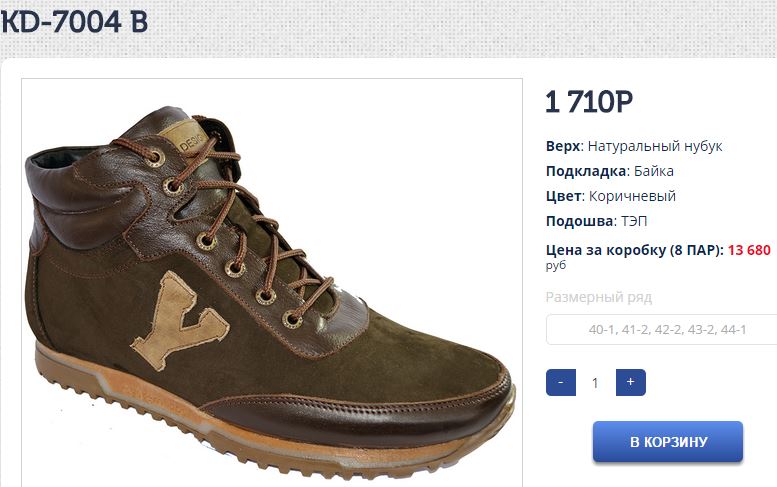This screenshot has height=487, width=777.
Task: Click the Подкладка: Байка line
Action: pos(610,171)
